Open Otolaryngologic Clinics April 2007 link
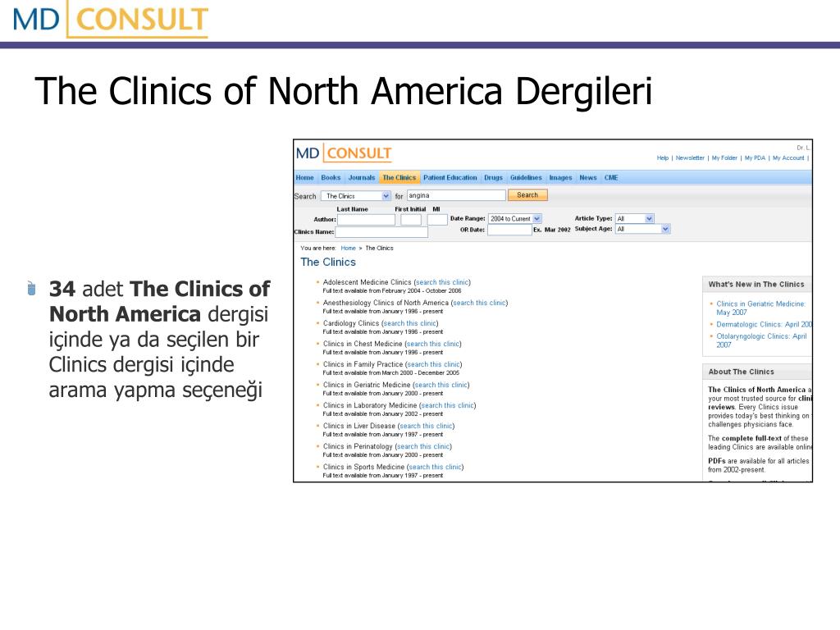This screenshot has width=840, height=630. (x=761, y=340)
